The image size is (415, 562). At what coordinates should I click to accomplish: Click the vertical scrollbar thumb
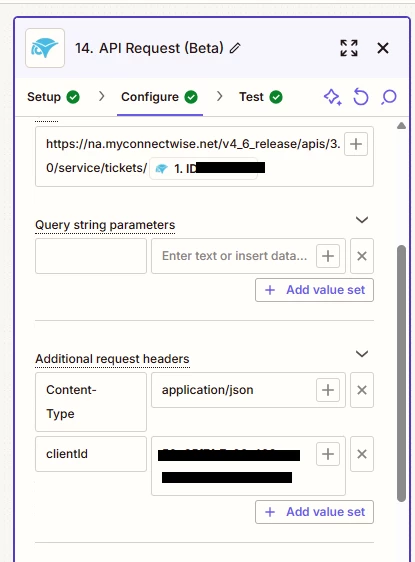pos(401,373)
